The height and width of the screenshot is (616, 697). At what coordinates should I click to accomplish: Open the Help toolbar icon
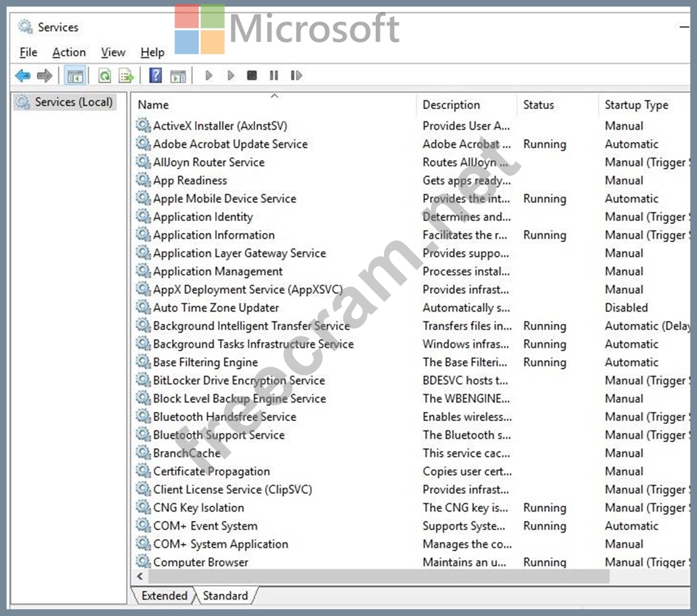[x=155, y=75]
